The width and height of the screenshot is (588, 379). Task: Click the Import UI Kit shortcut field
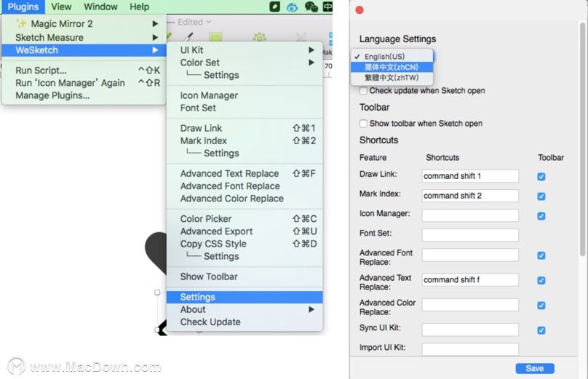coord(470,349)
